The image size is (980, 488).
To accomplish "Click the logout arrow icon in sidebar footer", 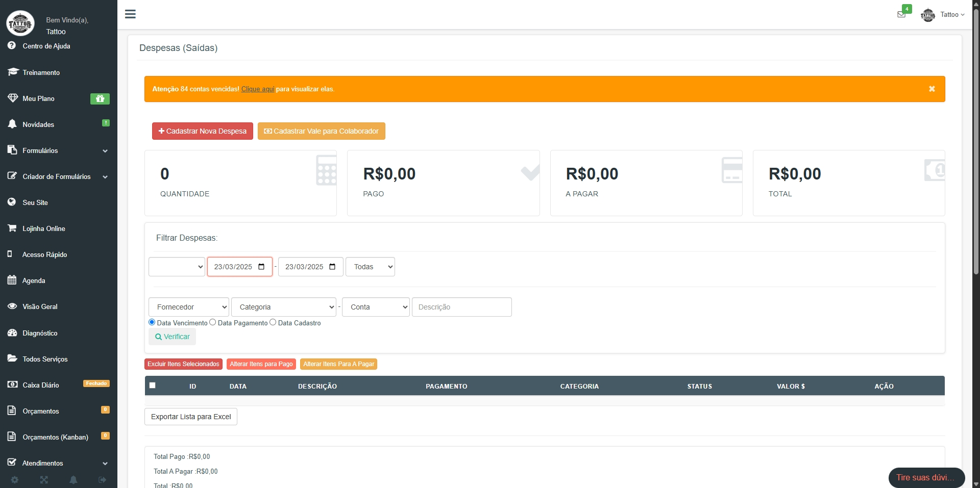I will [103, 480].
